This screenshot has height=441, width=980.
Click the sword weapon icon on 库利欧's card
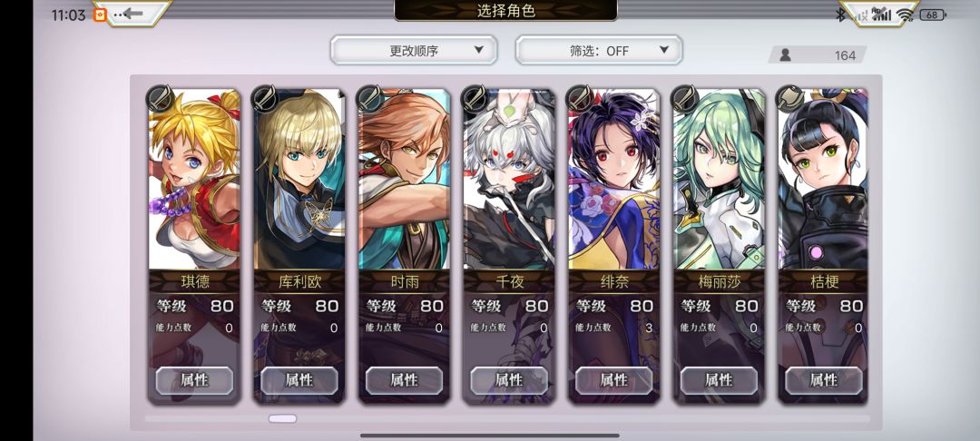point(264,99)
